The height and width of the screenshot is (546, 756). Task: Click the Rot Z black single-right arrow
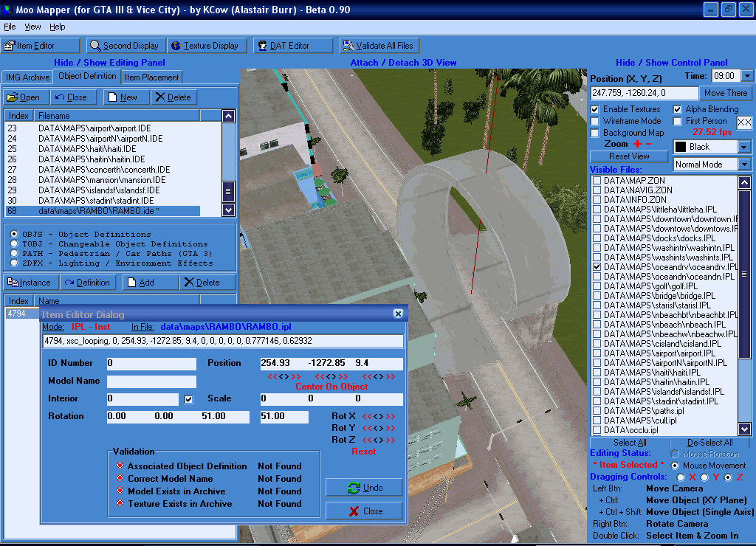coord(382,440)
